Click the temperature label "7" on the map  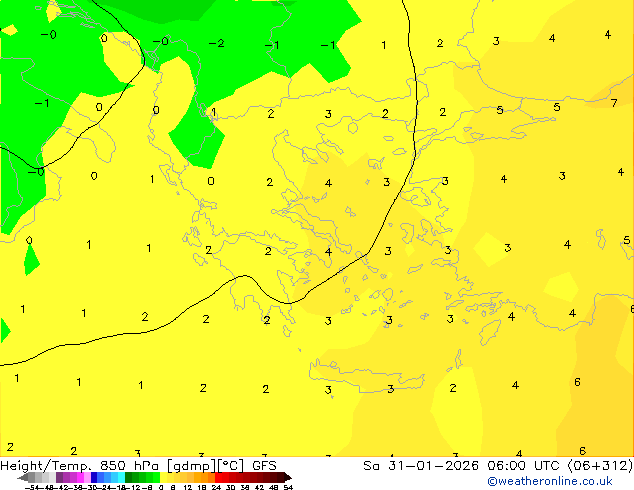tap(614, 103)
